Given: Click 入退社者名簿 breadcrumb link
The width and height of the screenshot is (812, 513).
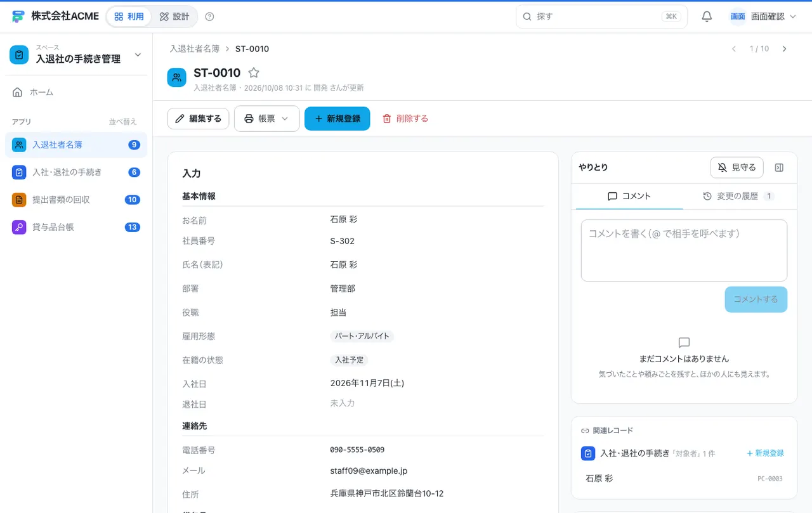Looking at the screenshot, I should point(194,49).
